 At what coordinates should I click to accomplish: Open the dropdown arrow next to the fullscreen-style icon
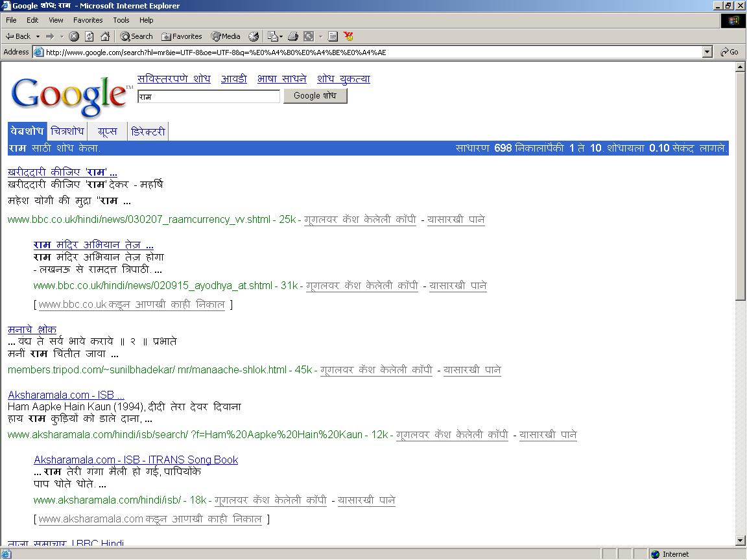click(x=320, y=36)
